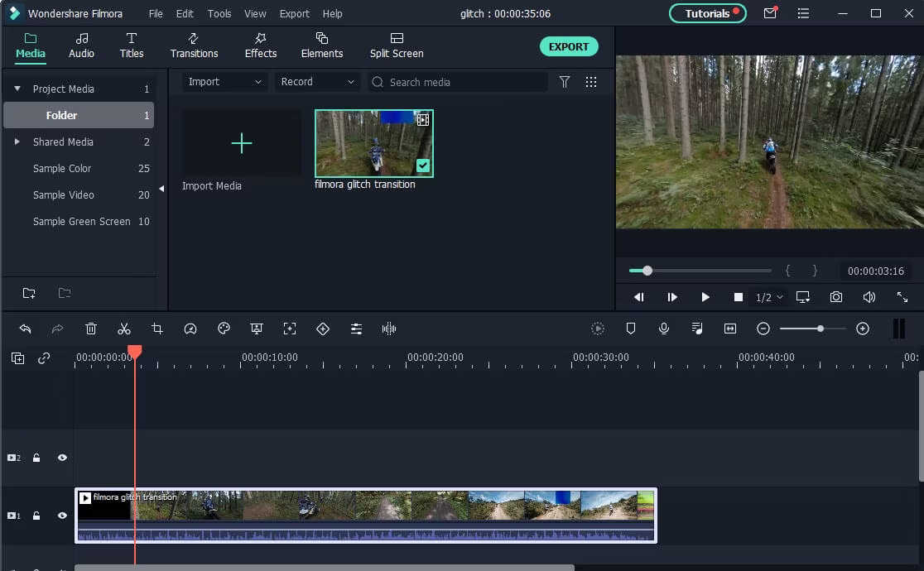924x571 pixels.
Task: Hide video track 2 with eye icon
Action: pyautogui.click(x=62, y=458)
